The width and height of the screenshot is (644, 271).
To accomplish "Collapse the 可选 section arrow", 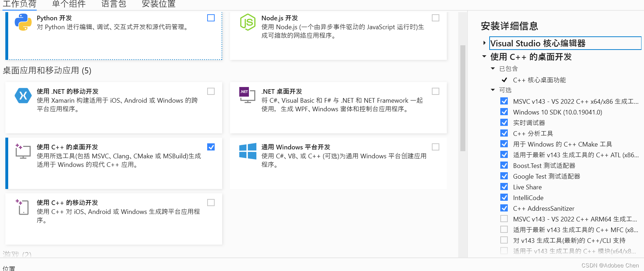I will [493, 90].
